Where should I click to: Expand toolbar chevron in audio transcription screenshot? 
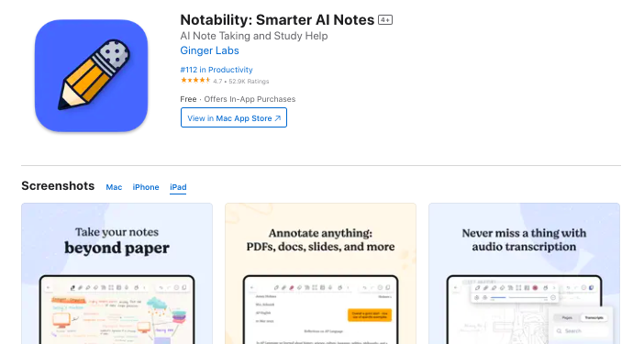tap(554, 288)
